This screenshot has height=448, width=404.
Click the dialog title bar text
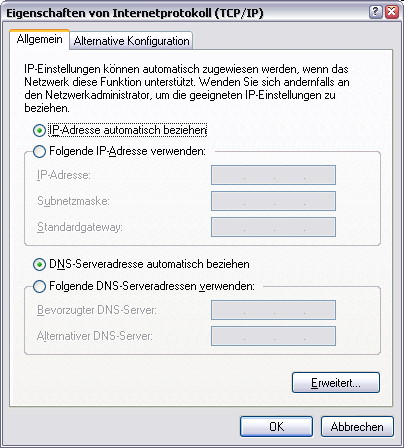135,13
